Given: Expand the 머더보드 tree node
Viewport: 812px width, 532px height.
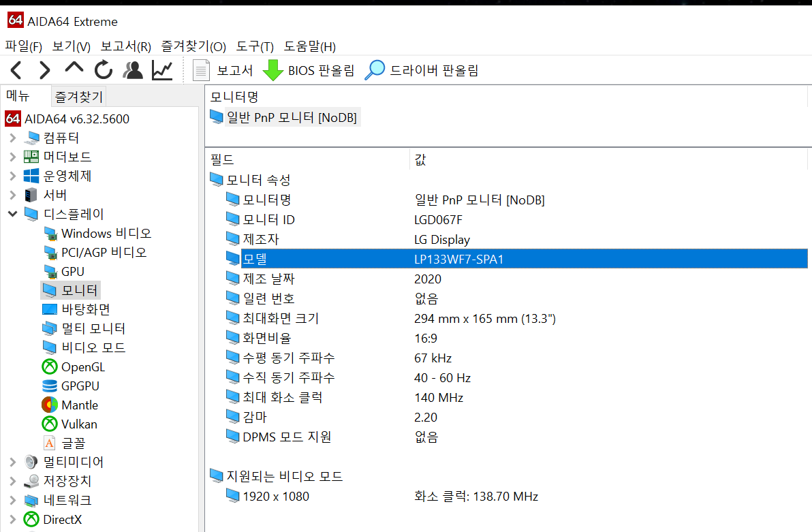Looking at the screenshot, I should coord(13,157).
